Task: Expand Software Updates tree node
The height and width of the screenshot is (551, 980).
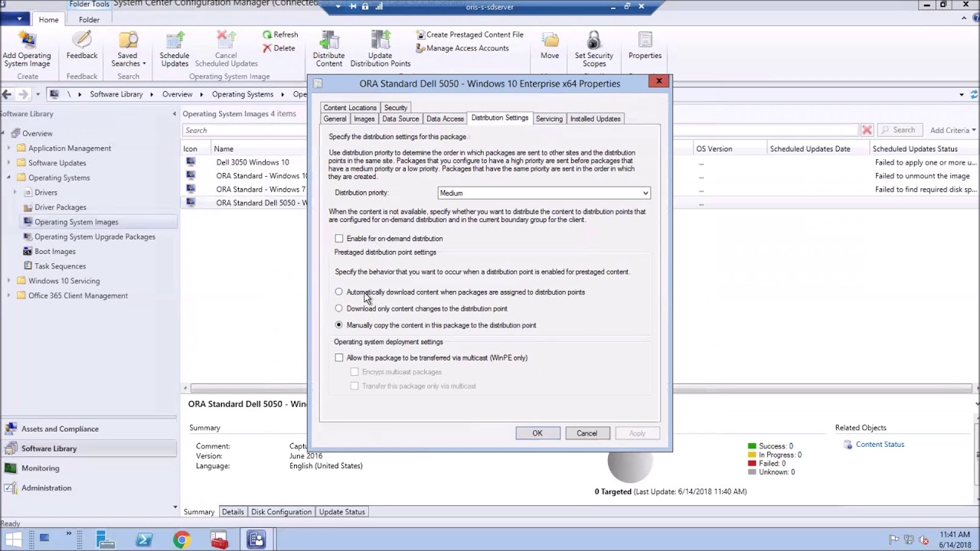Action: [x=9, y=163]
